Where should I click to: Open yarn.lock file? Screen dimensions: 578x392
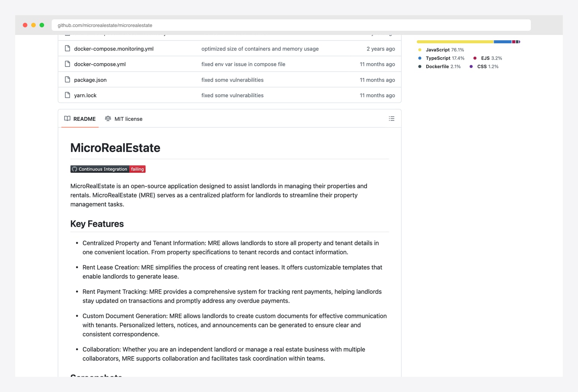tap(85, 95)
